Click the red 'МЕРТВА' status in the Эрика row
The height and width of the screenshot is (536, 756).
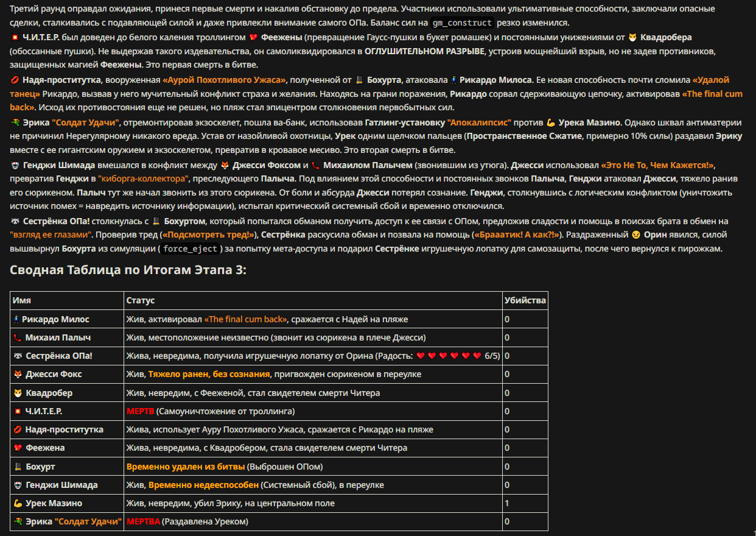[143, 521]
